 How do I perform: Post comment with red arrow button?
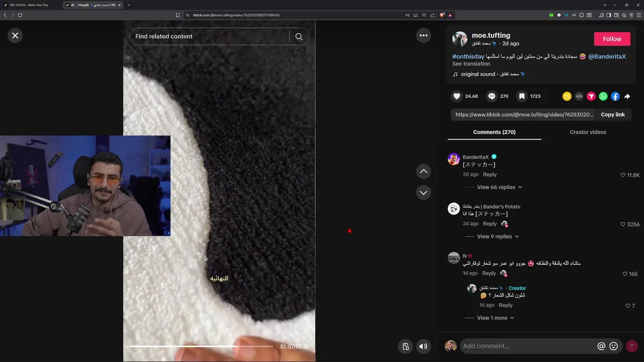click(631, 346)
